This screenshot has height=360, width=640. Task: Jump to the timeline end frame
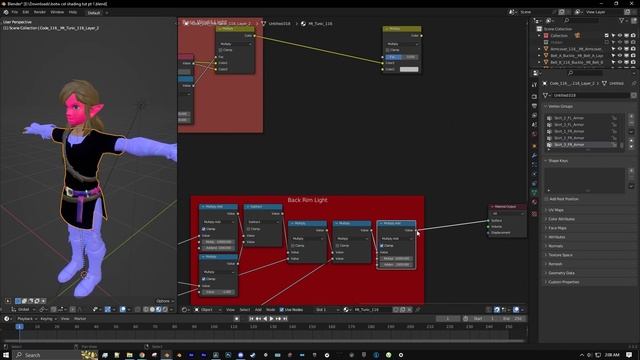pyautogui.click(x=285, y=319)
